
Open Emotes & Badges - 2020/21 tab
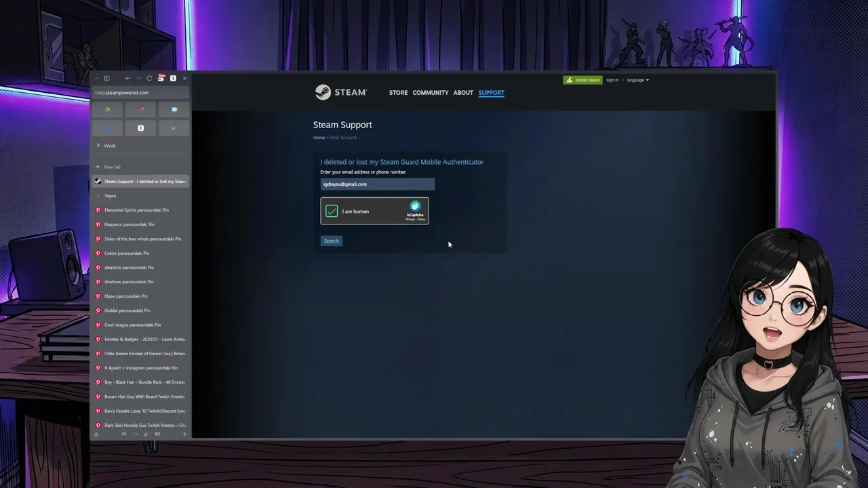[x=140, y=339]
